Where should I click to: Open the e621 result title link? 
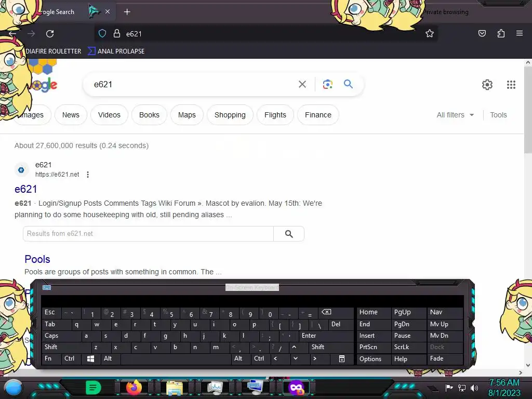26,189
